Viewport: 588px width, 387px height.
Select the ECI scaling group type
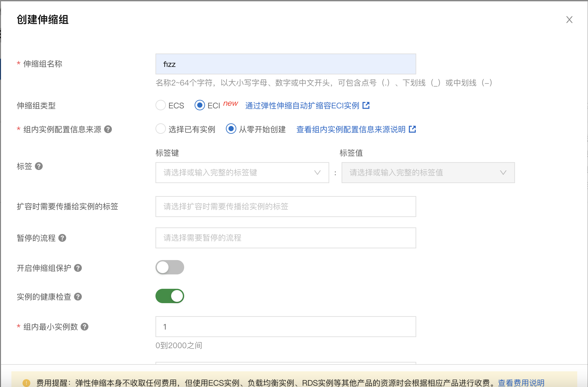pyautogui.click(x=200, y=105)
